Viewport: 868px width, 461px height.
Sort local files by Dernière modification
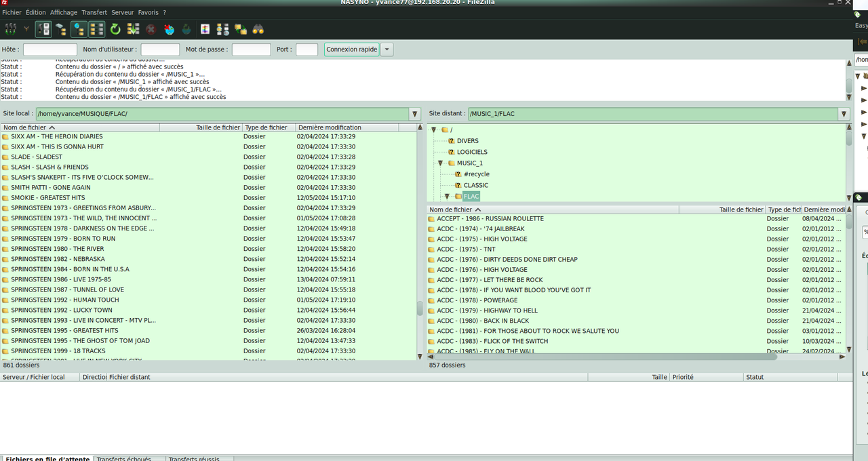pos(347,127)
